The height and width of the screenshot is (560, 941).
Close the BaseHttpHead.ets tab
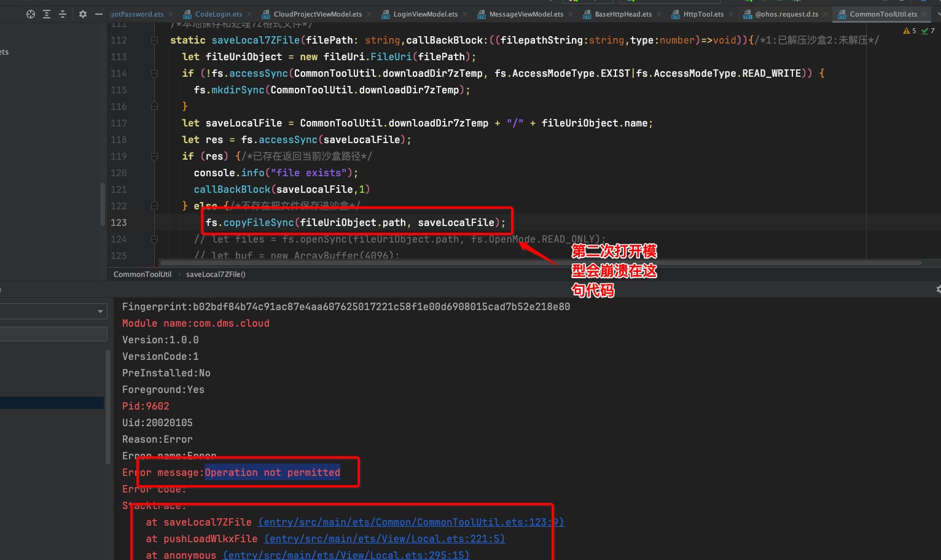click(x=658, y=14)
